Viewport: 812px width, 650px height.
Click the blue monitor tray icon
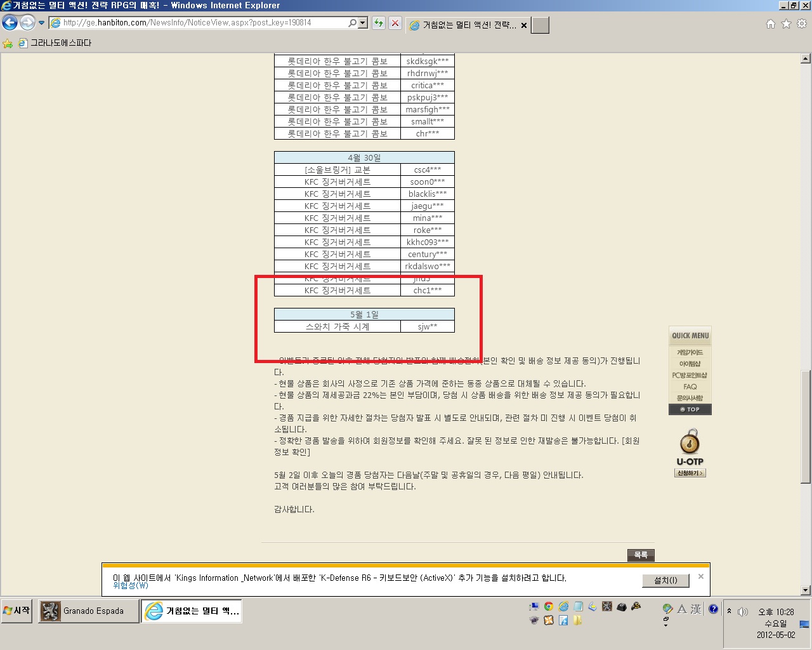[804, 625]
